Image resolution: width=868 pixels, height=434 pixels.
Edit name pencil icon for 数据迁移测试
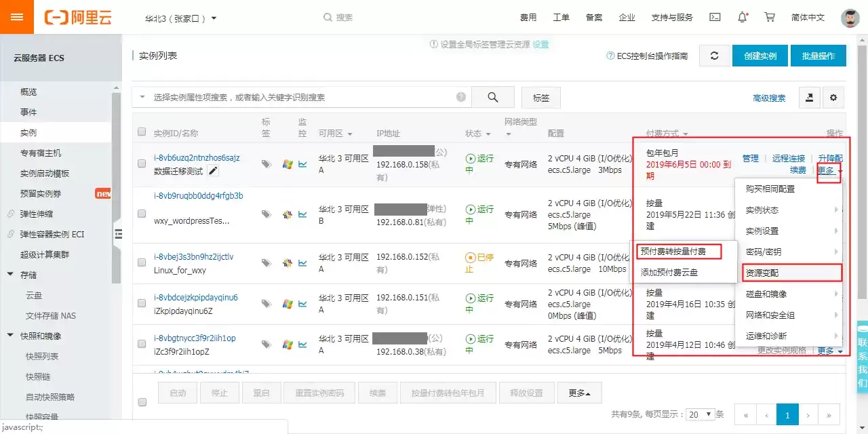(x=214, y=171)
